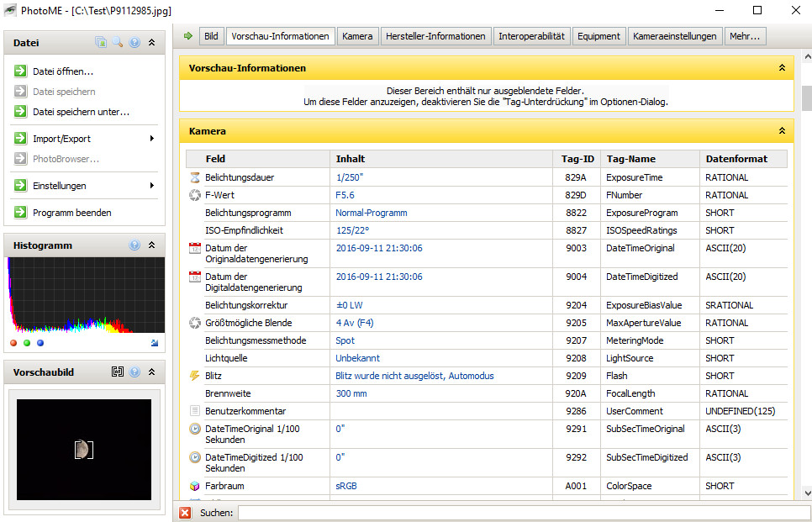
Task: Collapse the Kamera section
Action: click(x=782, y=131)
